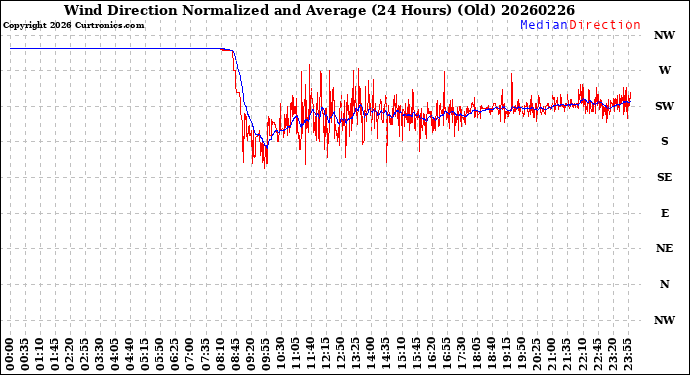Click the 21:00 time label
The height and width of the screenshot is (375, 690).
[551, 354]
